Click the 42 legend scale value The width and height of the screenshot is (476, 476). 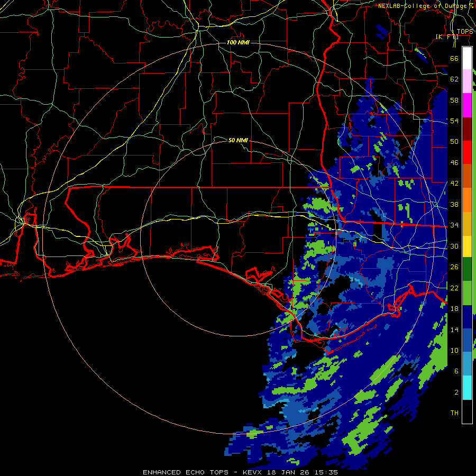454,183
